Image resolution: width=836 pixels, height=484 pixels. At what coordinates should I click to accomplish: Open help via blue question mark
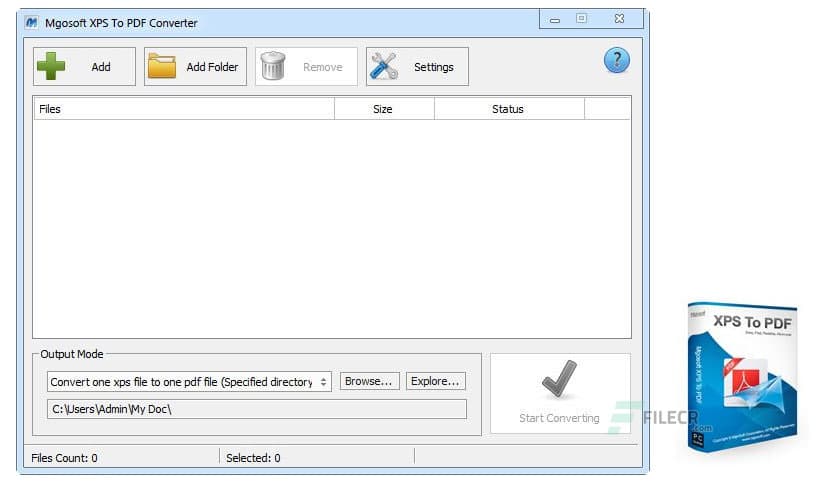click(x=616, y=60)
